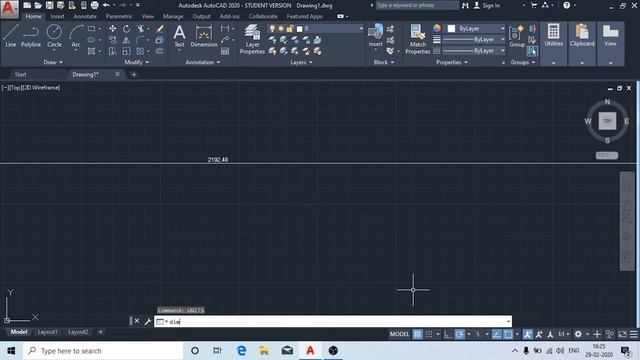The image size is (640, 360).
Task: Toggle the layer on/off lightbulb
Action: pos(272,29)
